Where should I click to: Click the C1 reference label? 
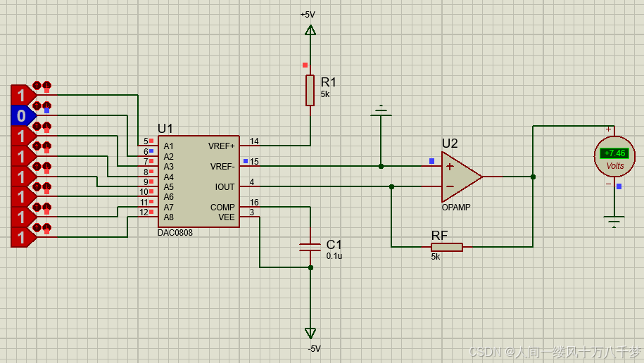pos(334,245)
